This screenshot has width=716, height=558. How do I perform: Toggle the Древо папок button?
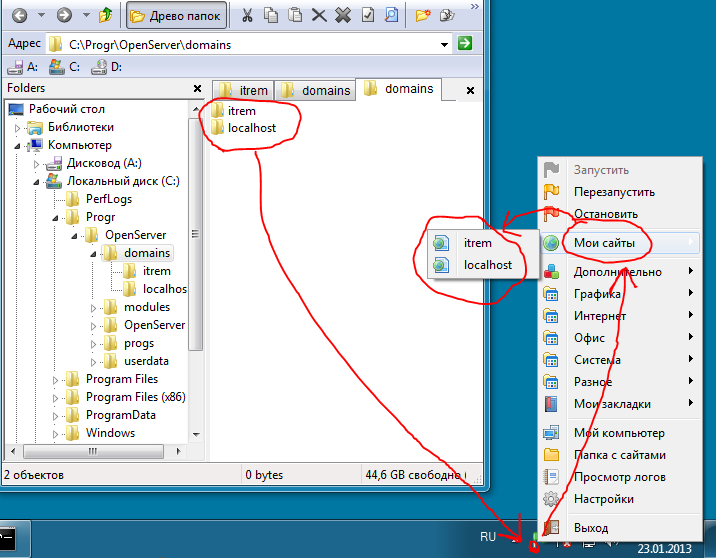pyautogui.click(x=176, y=16)
